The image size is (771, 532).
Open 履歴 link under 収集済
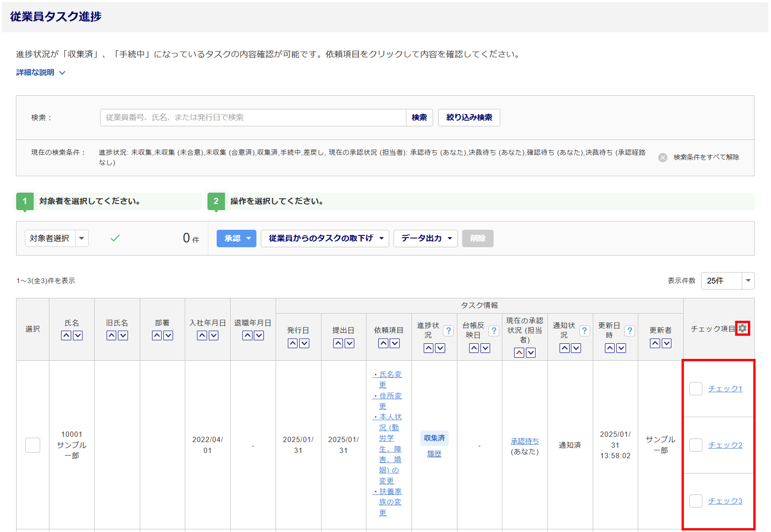[x=434, y=454]
